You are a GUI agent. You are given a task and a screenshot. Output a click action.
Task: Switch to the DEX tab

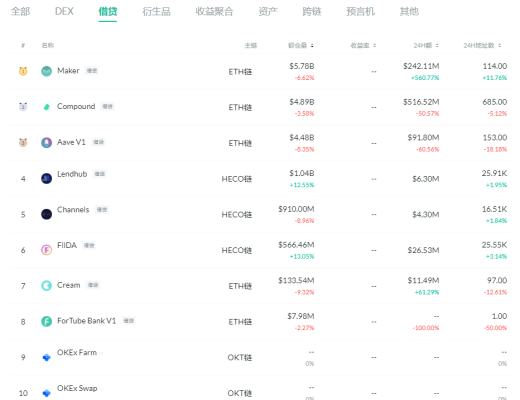[64, 12]
